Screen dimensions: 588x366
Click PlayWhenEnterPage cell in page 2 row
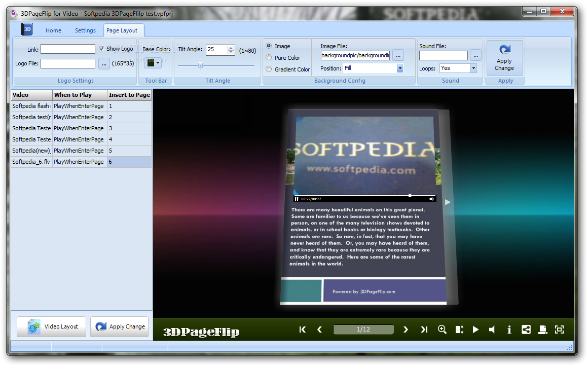point(80,118)
